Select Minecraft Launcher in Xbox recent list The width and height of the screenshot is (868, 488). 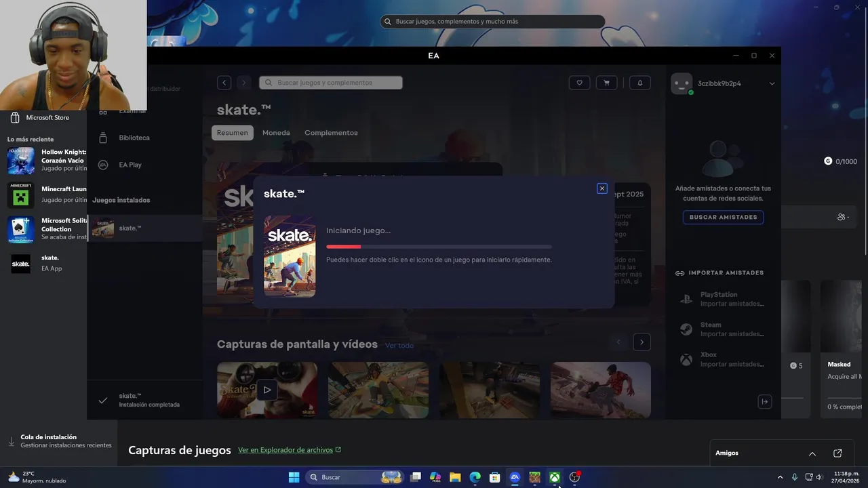click(46, 195)
